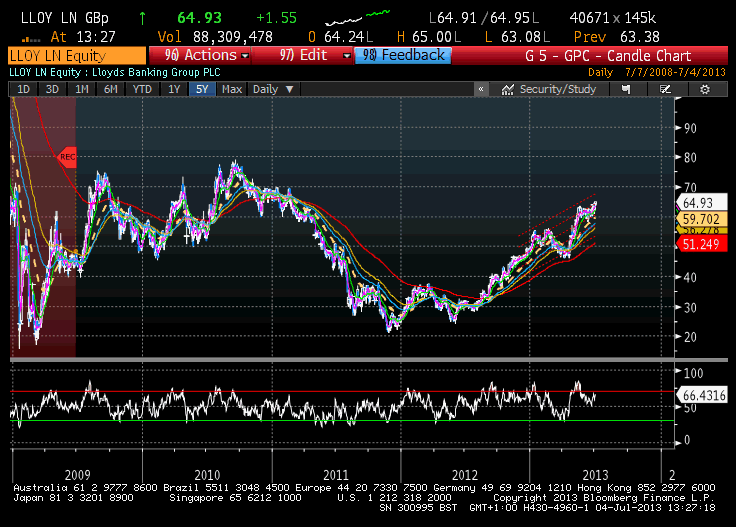Click the +1.55 price change value
The height and width of the screenshot is (527, 736).
(276, 18)
